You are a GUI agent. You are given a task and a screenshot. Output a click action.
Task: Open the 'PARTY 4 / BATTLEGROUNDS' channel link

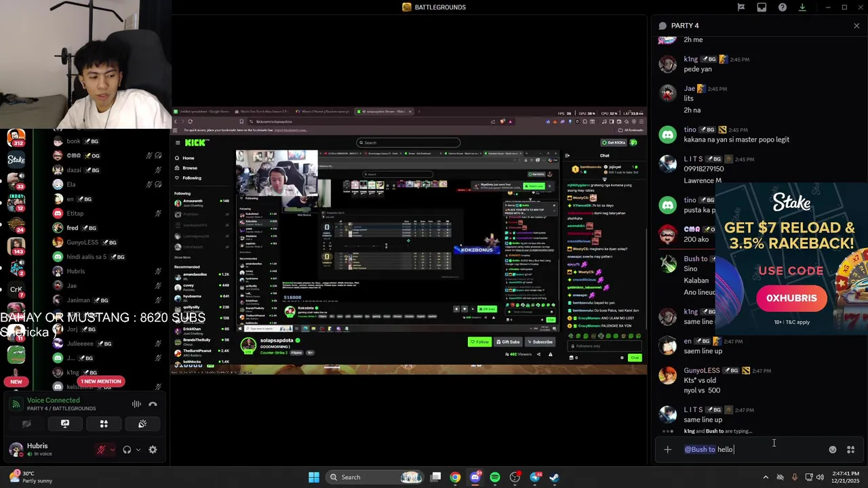(61, 409)
